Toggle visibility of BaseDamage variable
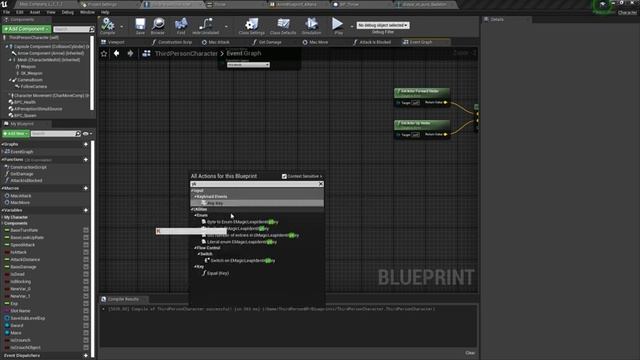The image size is (640, 360). [x=86, y=267]
